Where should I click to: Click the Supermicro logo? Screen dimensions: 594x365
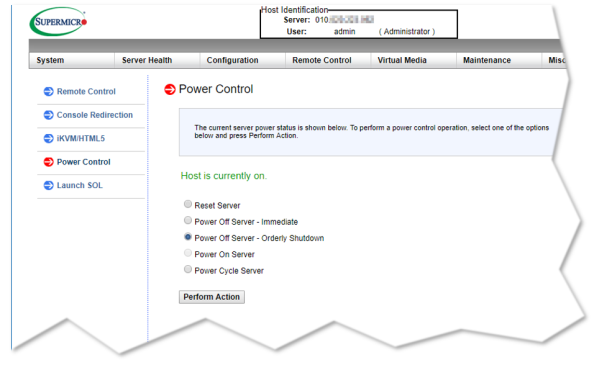click(58, 22)
